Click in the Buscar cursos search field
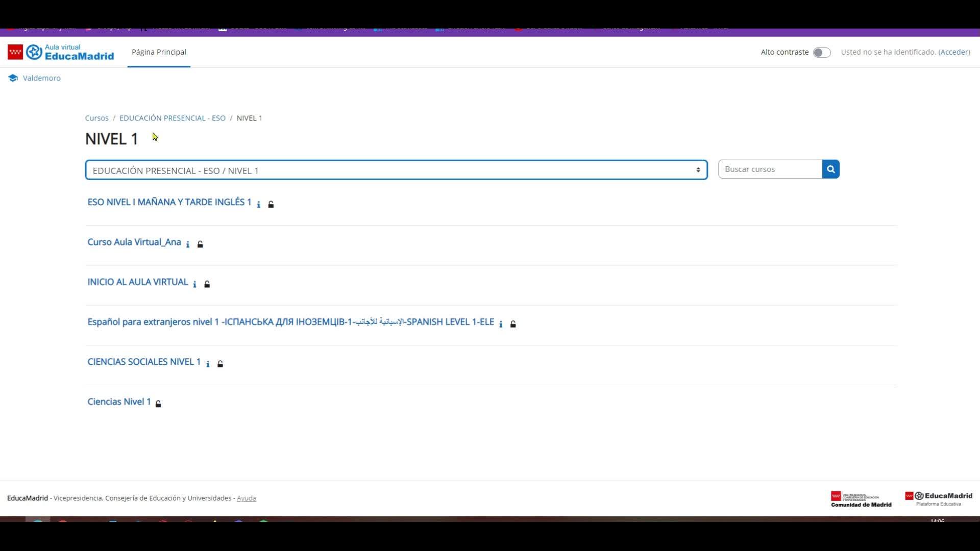Viewport: 980px width, 551px height. 770,169
